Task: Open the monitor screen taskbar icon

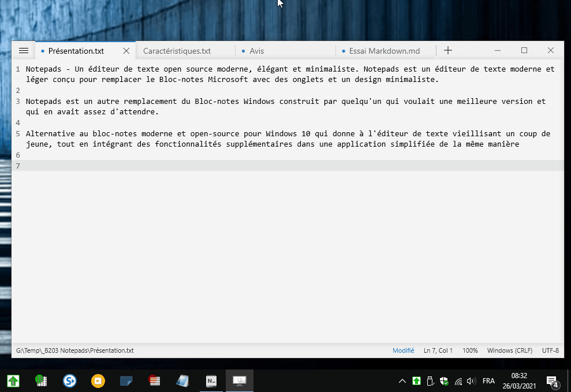Action: pos(240,381)
